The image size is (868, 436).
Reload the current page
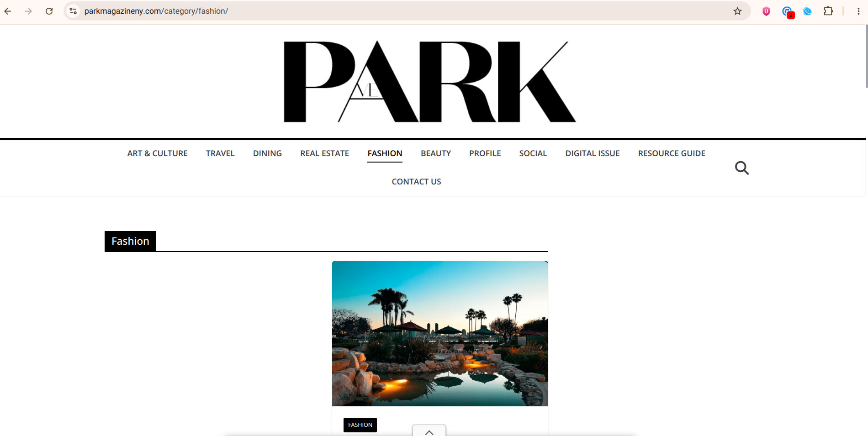click(x=49, y=11)
